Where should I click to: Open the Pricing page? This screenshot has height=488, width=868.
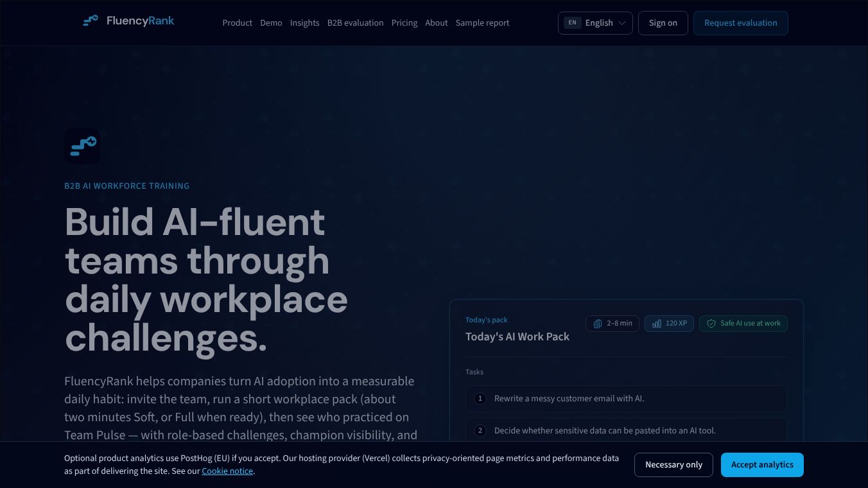point(404,23)
